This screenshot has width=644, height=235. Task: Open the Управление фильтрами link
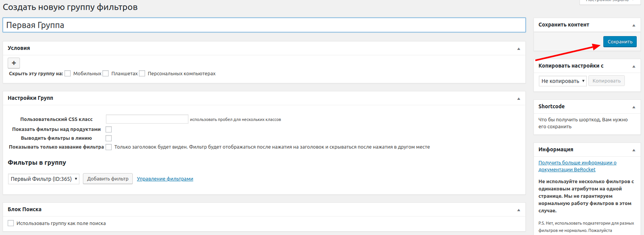(165, 179)
